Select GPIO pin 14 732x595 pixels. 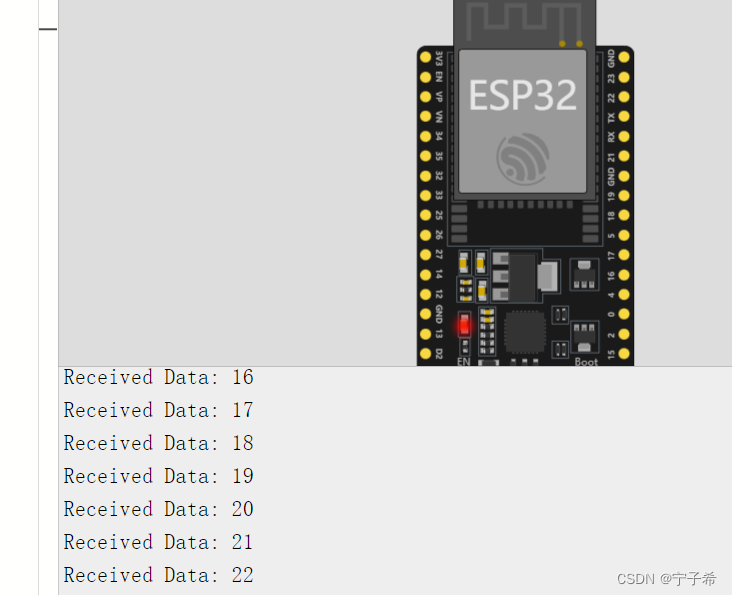(425, 275)
